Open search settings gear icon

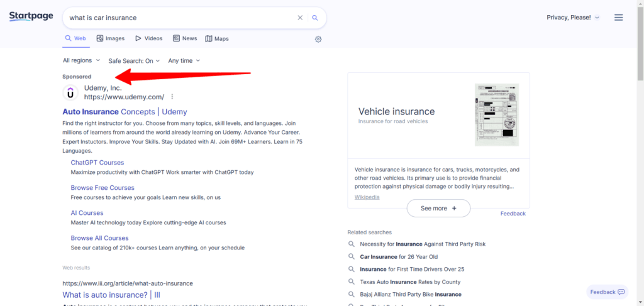[x=318, y=40]
